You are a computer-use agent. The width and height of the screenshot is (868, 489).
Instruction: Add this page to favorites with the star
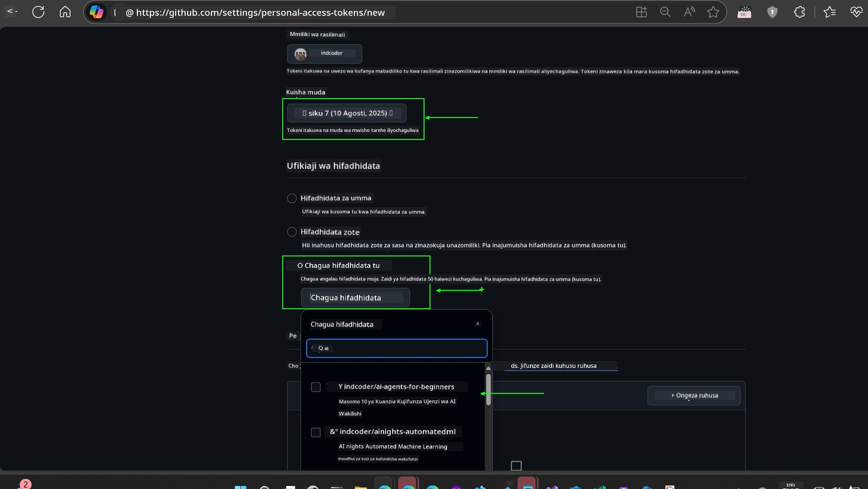pyautogui.click(x=713, y=12)
